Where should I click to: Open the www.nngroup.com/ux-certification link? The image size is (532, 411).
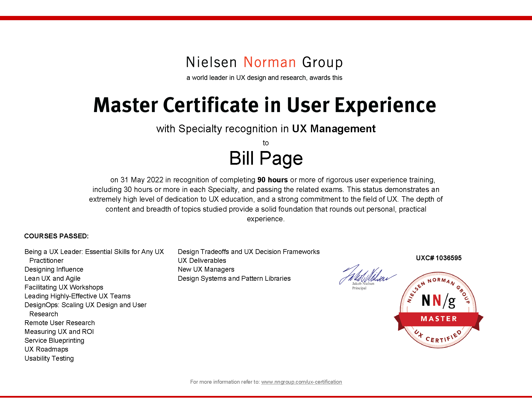302,382
